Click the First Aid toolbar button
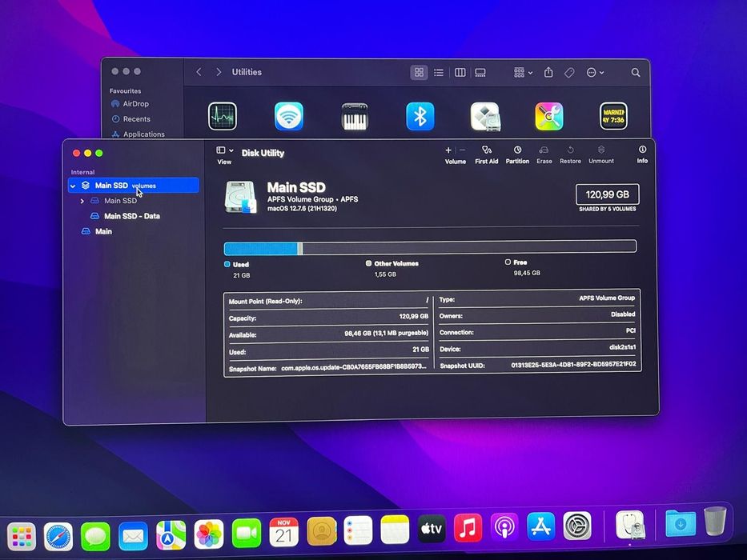Viewport: 747px width, 560px height. point(487,155)
